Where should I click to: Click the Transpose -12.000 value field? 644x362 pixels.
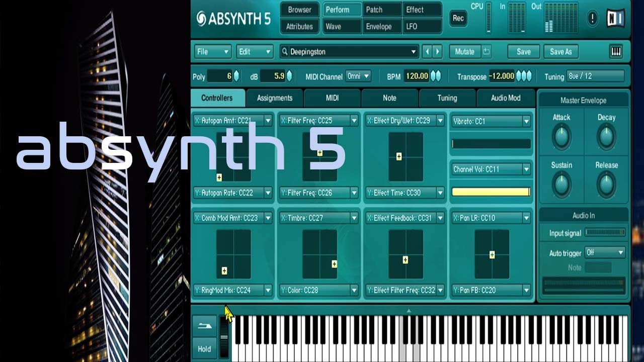pyautogui.click(x=502, y=76)
